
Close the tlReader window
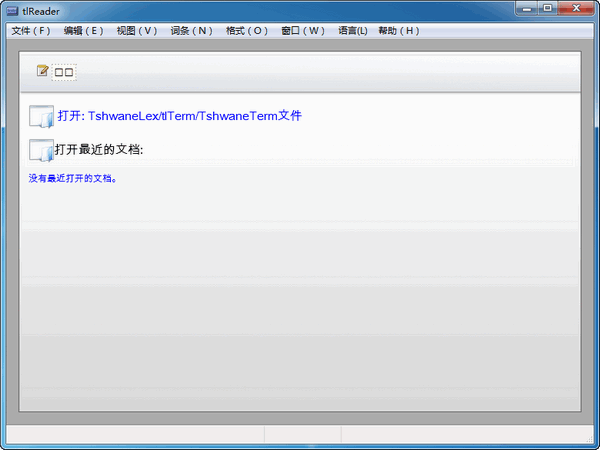pyautogui.click(x=576, y=8)
